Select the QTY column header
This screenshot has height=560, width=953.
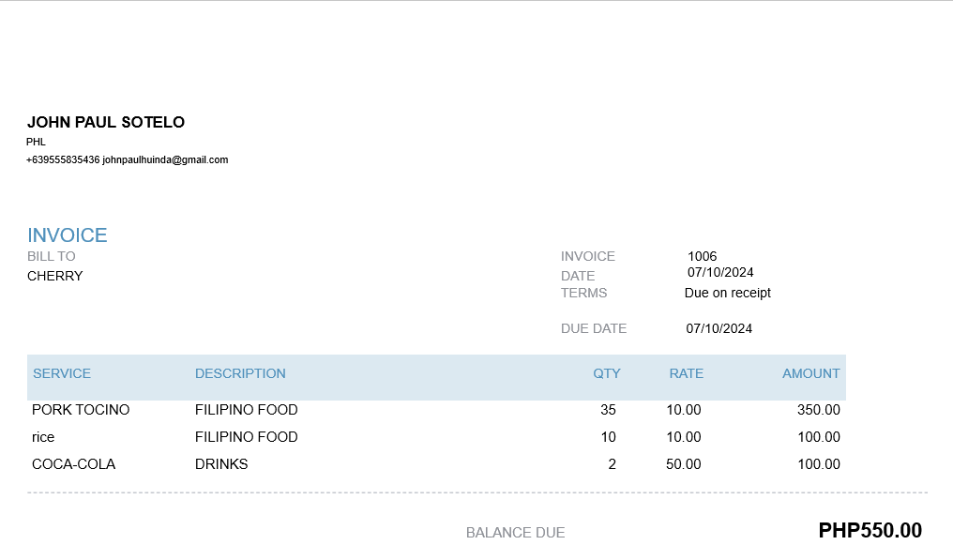pyautogui.click(x=607, y=373)
